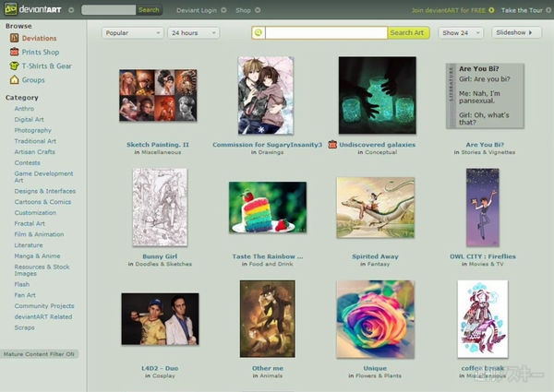Open the Show 24 dropdown

click(461, 33)
